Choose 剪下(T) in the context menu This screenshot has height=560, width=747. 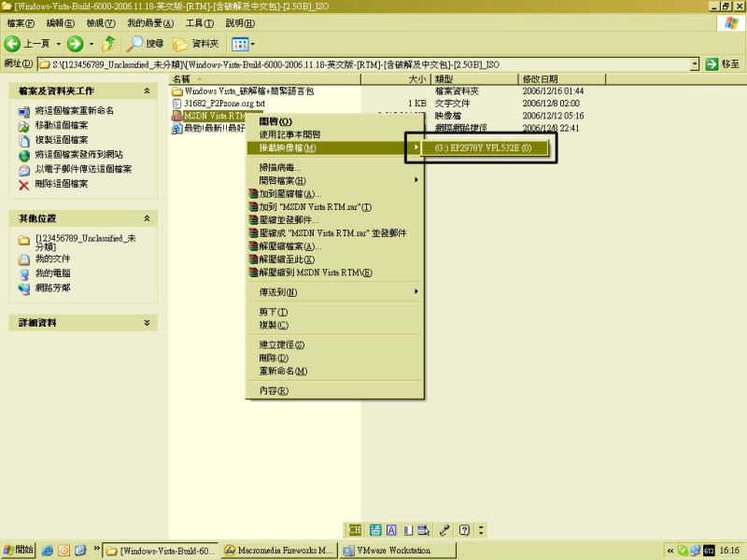[x=334, y=312]
